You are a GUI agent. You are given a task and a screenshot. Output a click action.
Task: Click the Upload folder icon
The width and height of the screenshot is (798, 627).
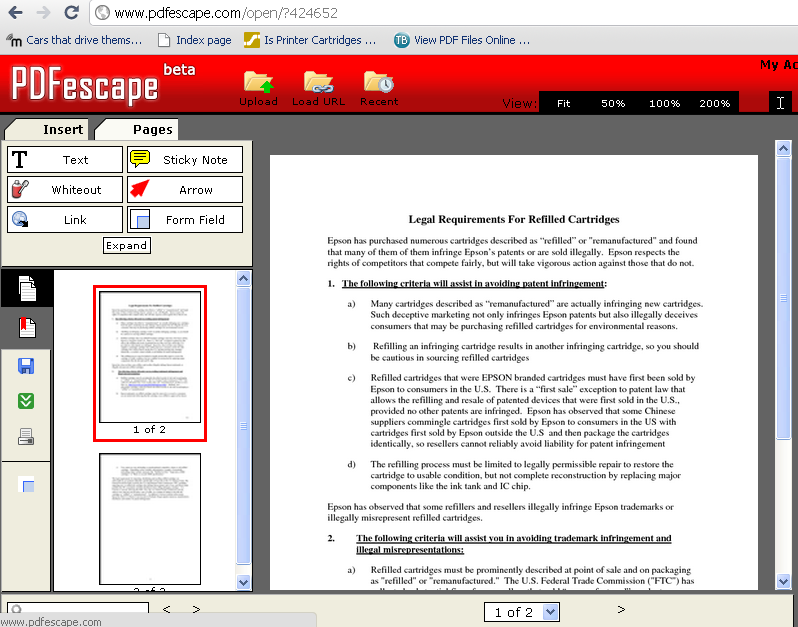click(x=258, y=82)
